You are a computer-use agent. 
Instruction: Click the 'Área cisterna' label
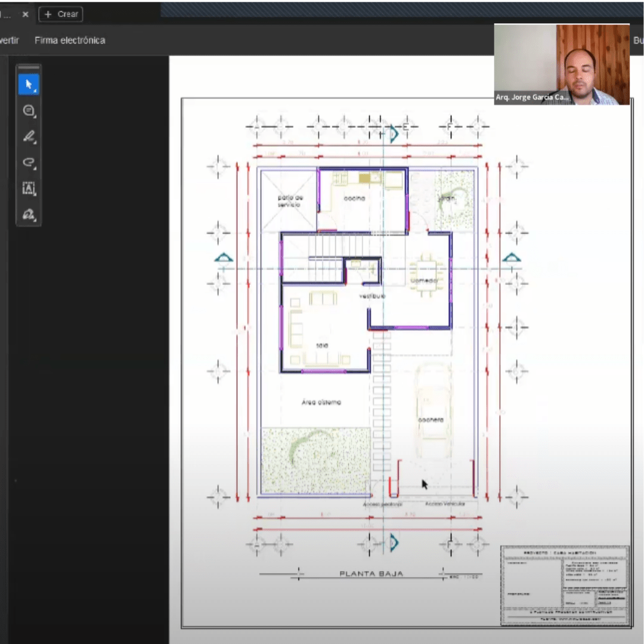pyautogui.click(x=321, y=402)
